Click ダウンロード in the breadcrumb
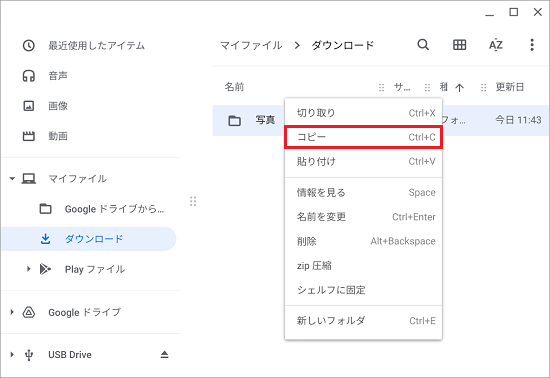Screen dimensions: 550x378 343,45
